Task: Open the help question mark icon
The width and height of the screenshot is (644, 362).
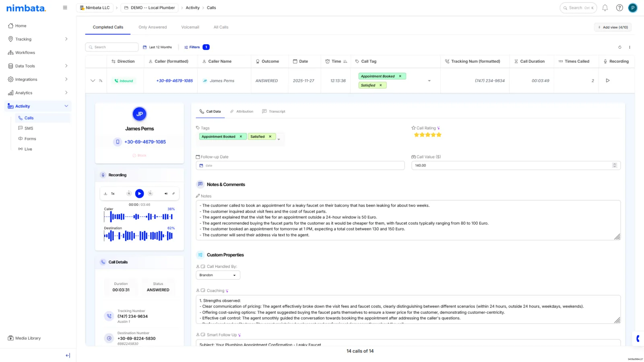Action: pyautogui.click(x=619, y=8)
